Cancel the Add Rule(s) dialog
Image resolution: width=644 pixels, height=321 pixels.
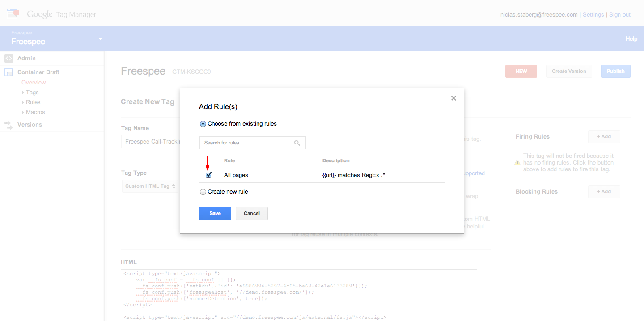[x=252, y=213]
